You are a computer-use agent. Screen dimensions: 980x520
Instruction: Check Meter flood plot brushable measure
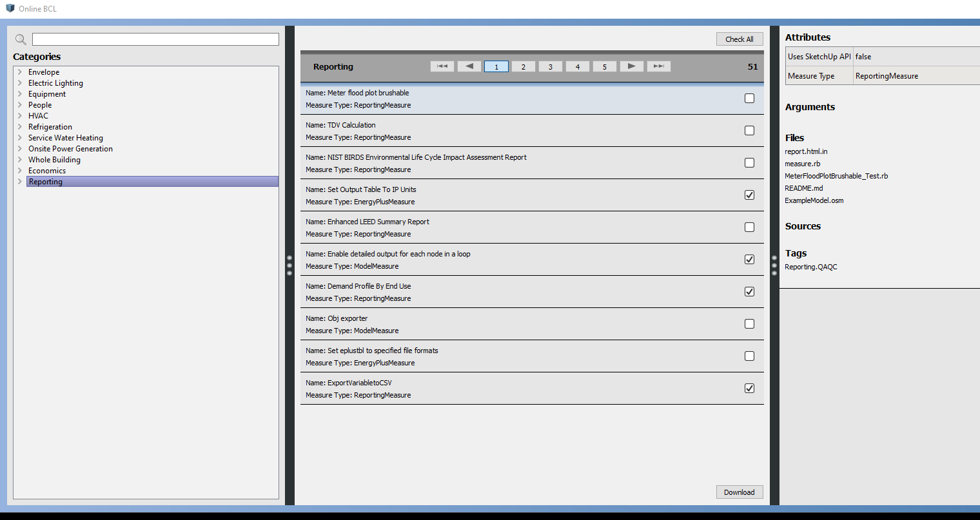coord(749,99)
